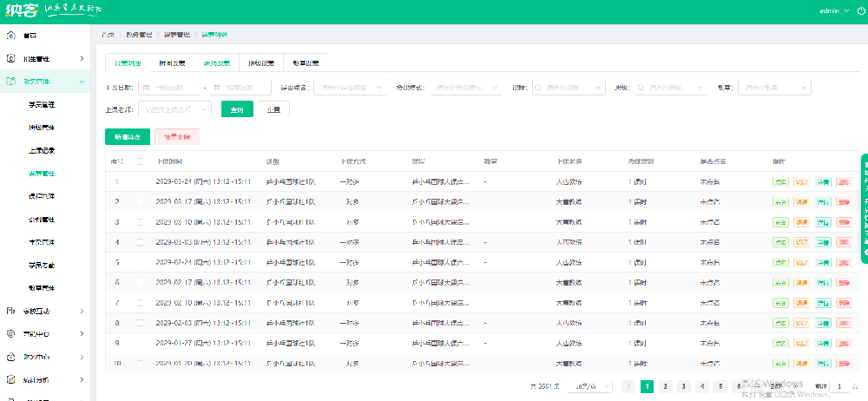This screenshot has width=868, height=401.
Task: Click the calendar icon in start date field
Action: (147, 87)
